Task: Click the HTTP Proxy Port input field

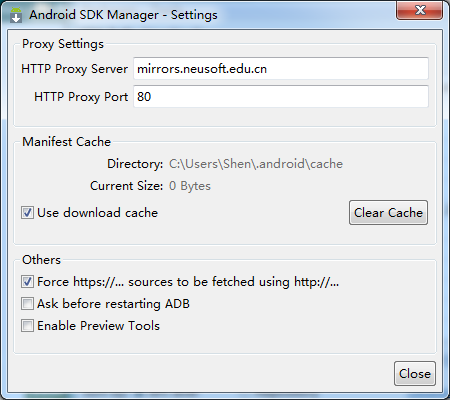Action: coord(281,97)
